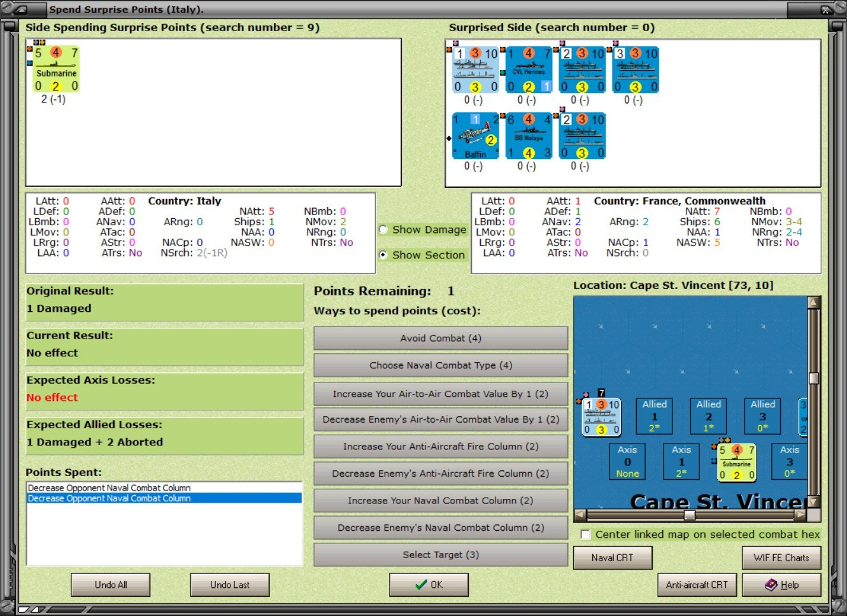Click the map scroll left arrow
Viewport: 847px width, 616px height.
tap(580, 515)
